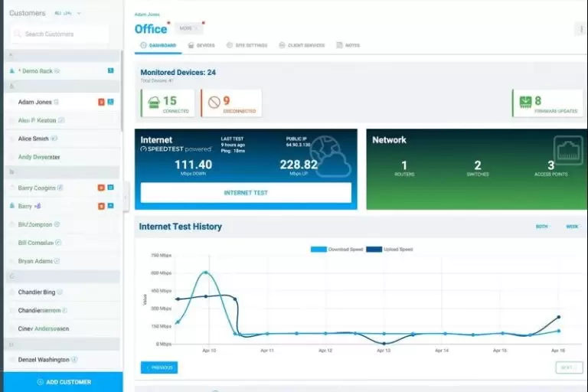Click the customer list scrollbar
The width and height of the screenshot is (588, 392).
(x=121, y=92)
